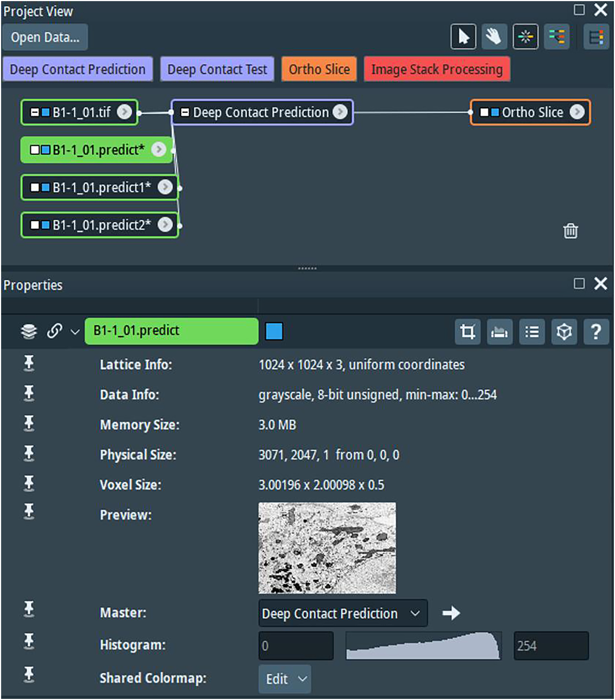The height and width of the screenshot is (700, 615).
Task: Select the Image Stack Processing red tab
Action: coord(437,69)
